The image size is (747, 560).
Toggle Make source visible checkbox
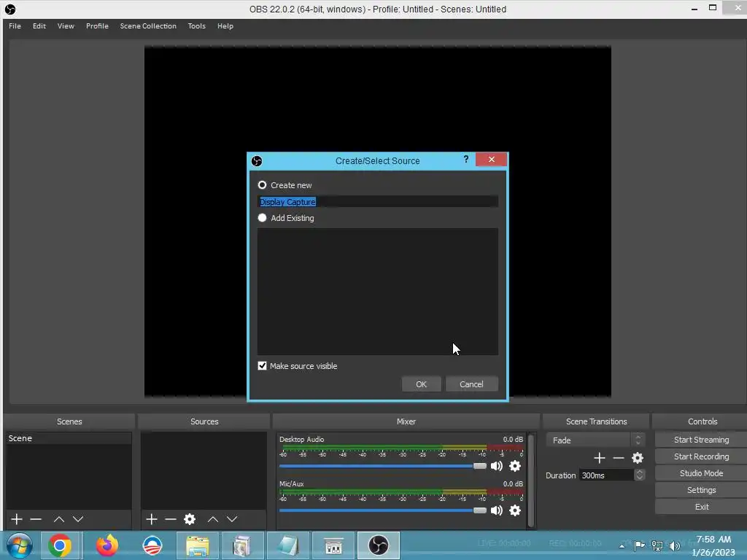[262, 366]
